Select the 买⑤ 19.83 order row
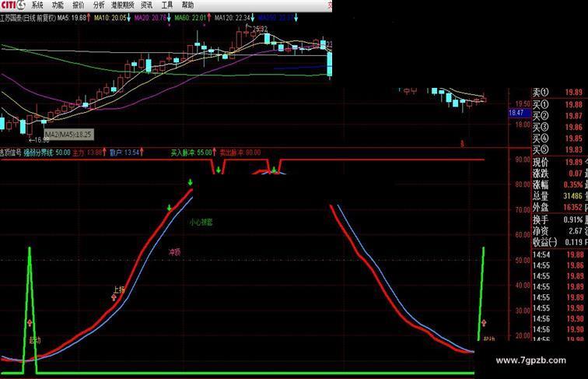Viewport: 588px width, 379px height. (x=558, y=149)
